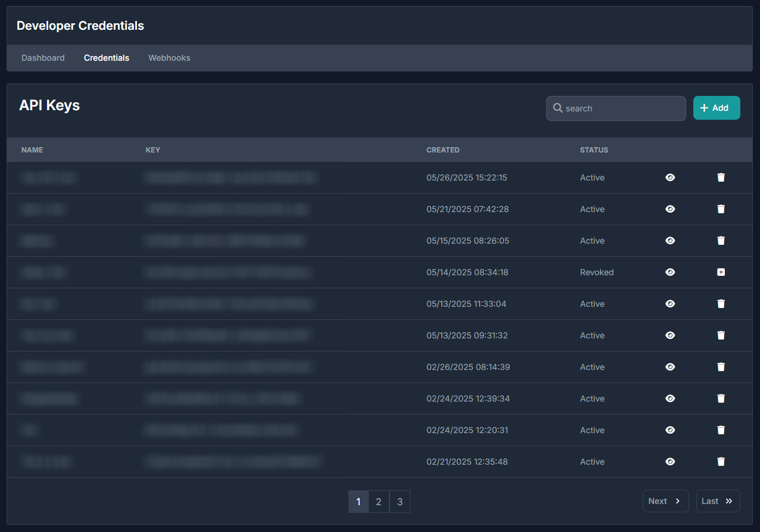
Task: Toggle visibility of the 02/24/2025 12:39:34 key
Action: coord(670,399)
